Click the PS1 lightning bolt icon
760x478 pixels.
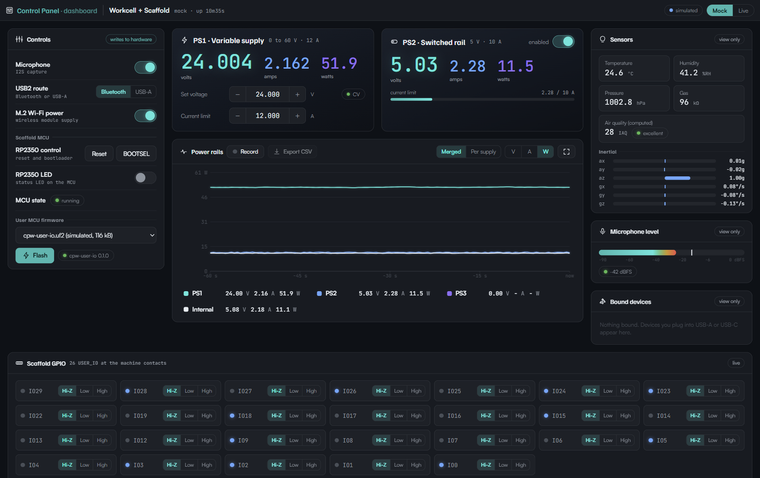184,40
